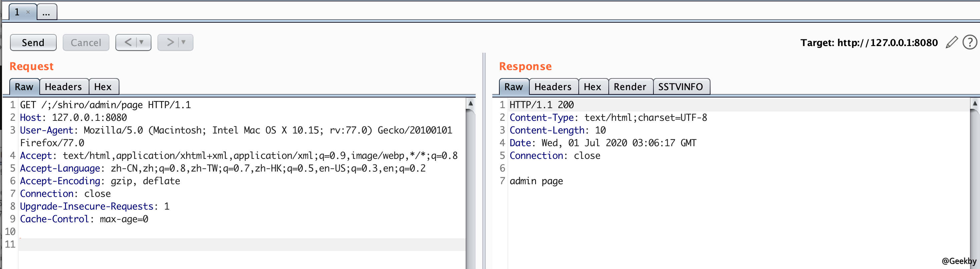Click the pencil icon to edit target
980x269 pixels.
click(x=951, y=42)
